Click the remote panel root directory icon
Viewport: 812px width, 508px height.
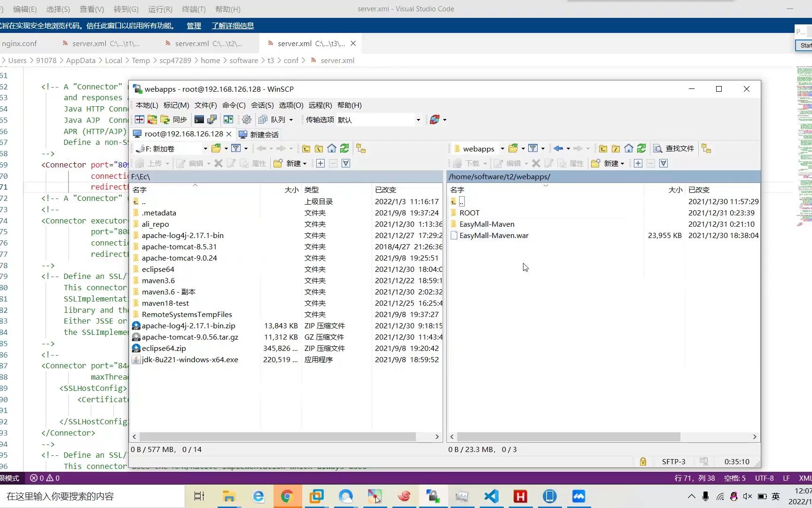[x=616, y=149]
